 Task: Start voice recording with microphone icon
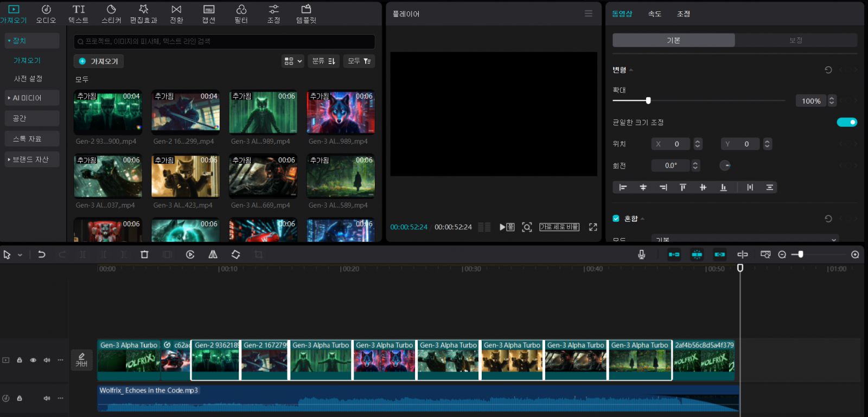642,254
